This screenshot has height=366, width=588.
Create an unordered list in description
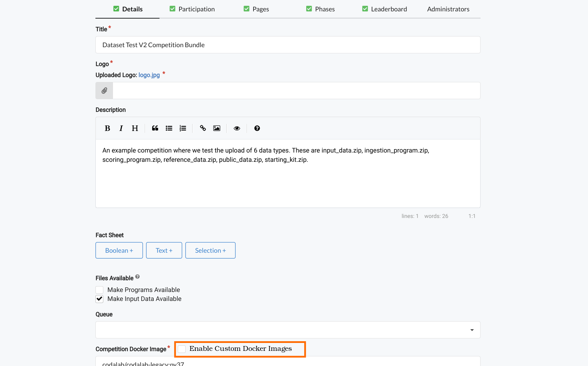pos(169,128)
